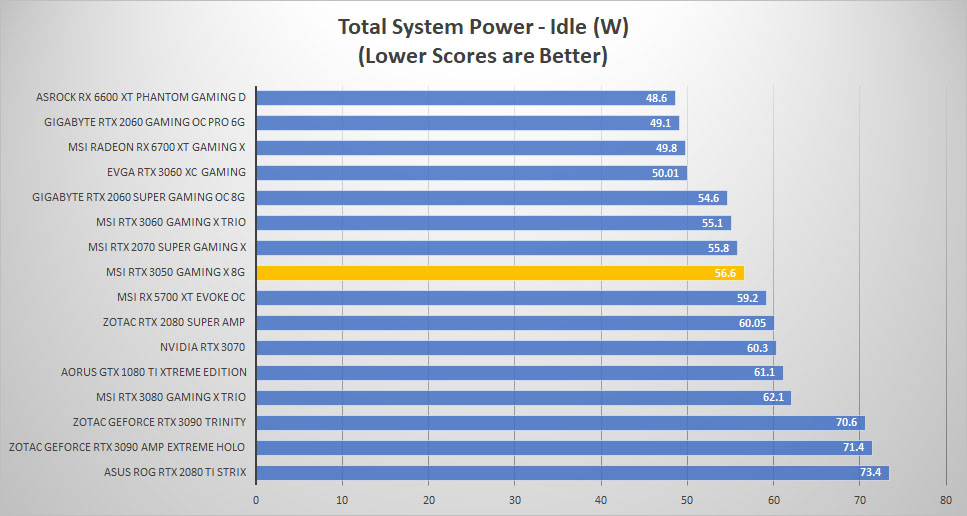Click the 54.6 data value

(708, 198)
